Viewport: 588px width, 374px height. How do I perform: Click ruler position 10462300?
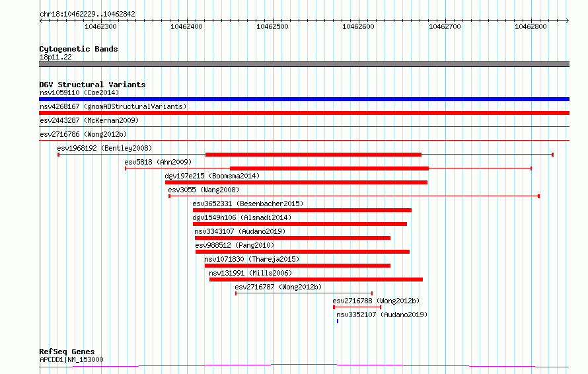click(100, 26)
